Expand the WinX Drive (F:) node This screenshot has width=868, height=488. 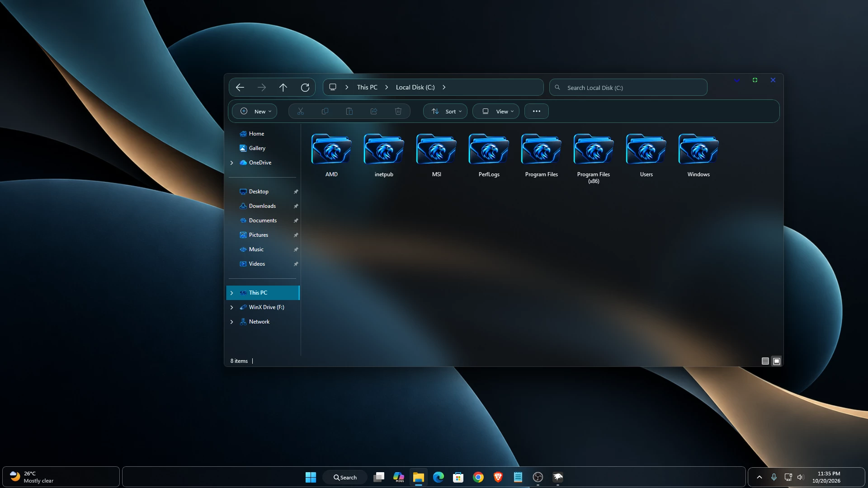(x=232, y=308)
